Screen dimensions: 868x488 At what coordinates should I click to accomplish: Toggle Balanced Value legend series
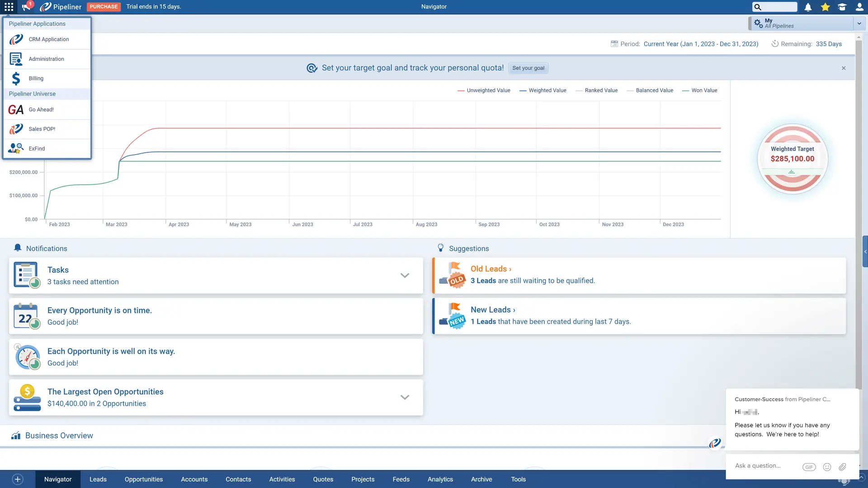(650, 90)
